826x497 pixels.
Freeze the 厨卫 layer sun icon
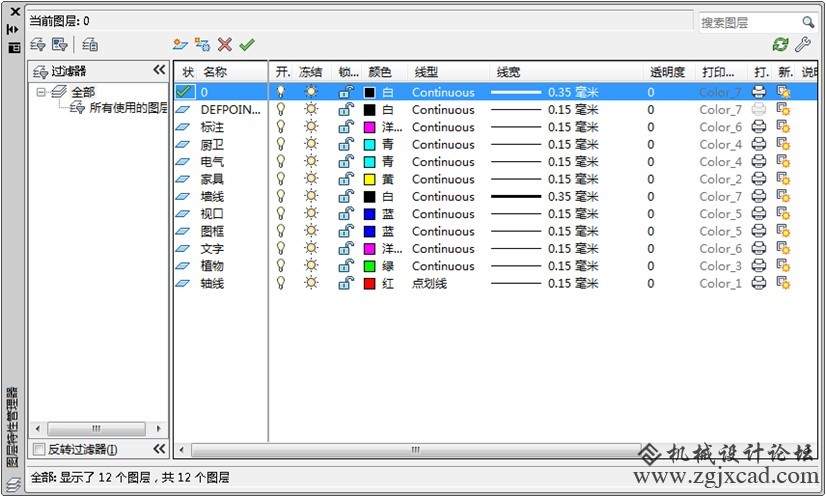coord(311,144)
